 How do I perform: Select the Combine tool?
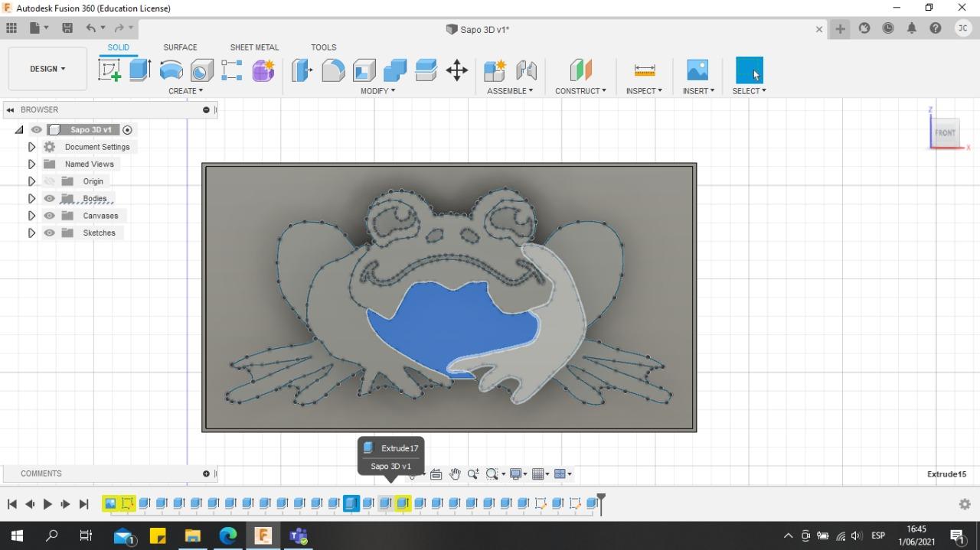point(395,70)
